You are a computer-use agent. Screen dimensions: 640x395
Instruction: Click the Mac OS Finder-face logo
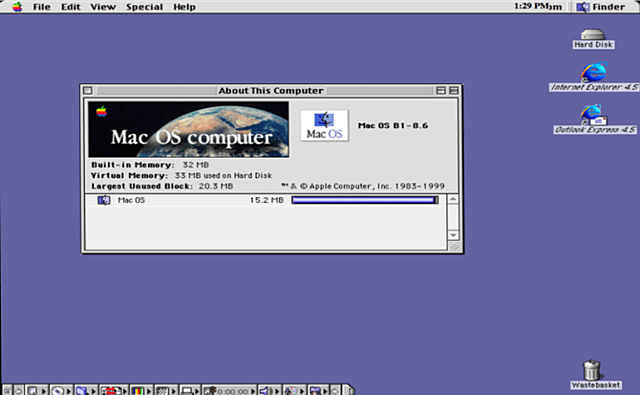tap(324, 126)
